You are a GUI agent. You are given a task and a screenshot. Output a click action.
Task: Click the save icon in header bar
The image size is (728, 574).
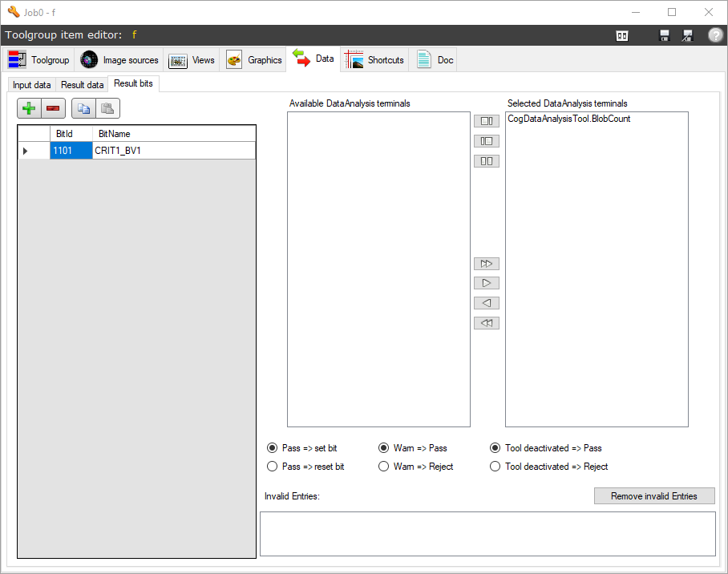pos(665,35)
